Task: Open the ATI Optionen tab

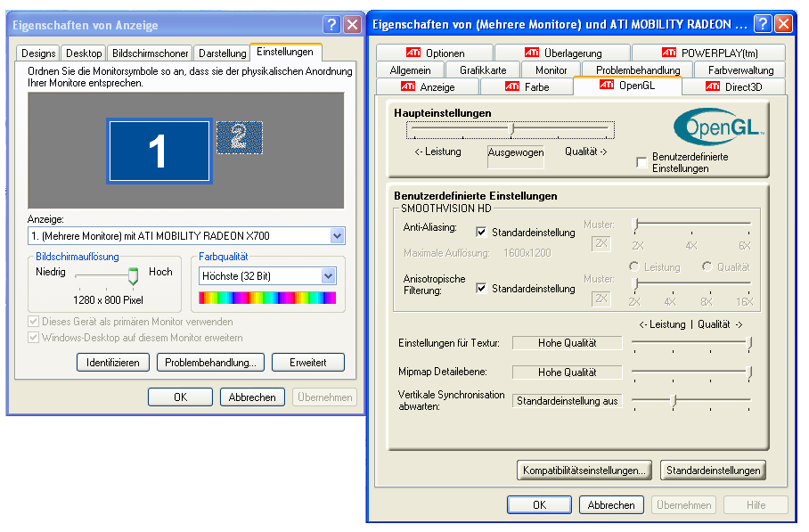Action: (x=435, y=53)
